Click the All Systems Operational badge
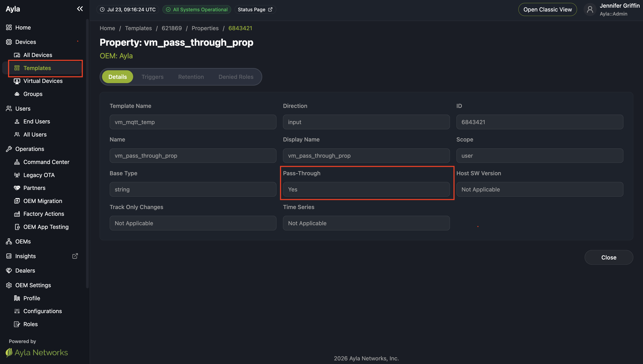The image size is (643, 364). [x=197, y=9]
